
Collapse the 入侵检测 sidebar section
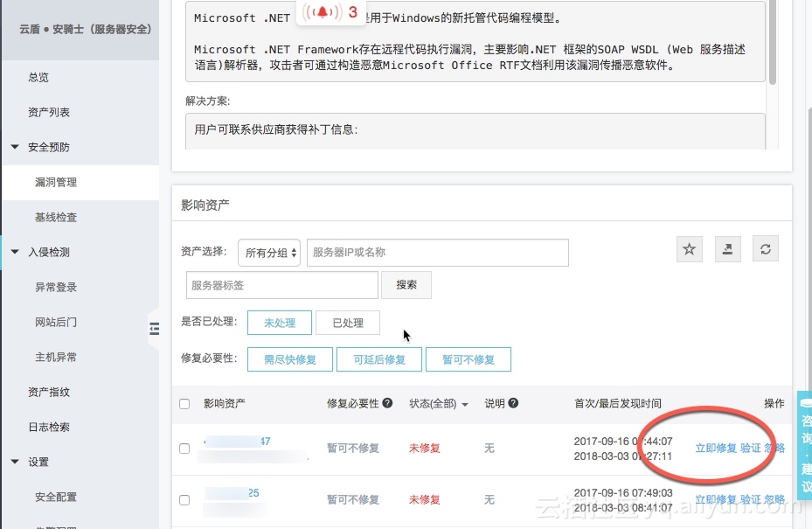(x=15, y=252)
